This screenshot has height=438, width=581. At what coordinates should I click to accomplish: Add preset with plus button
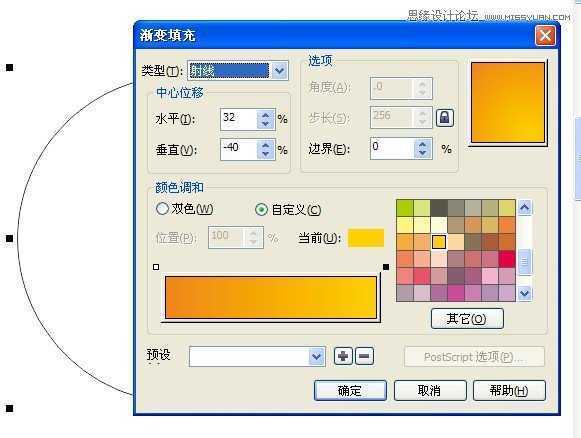click(343, 356)
